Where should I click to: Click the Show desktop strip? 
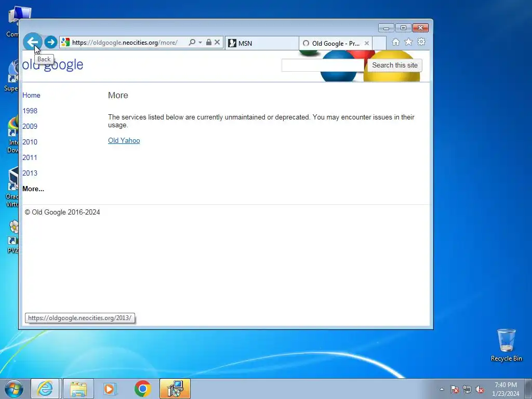pyautogui.click(x=528, y=389)
